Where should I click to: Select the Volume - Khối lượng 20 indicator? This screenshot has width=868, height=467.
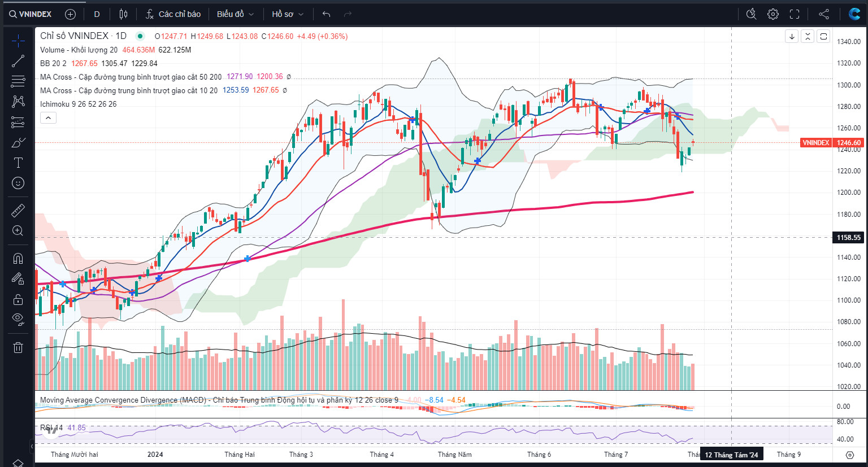point(79,50)
